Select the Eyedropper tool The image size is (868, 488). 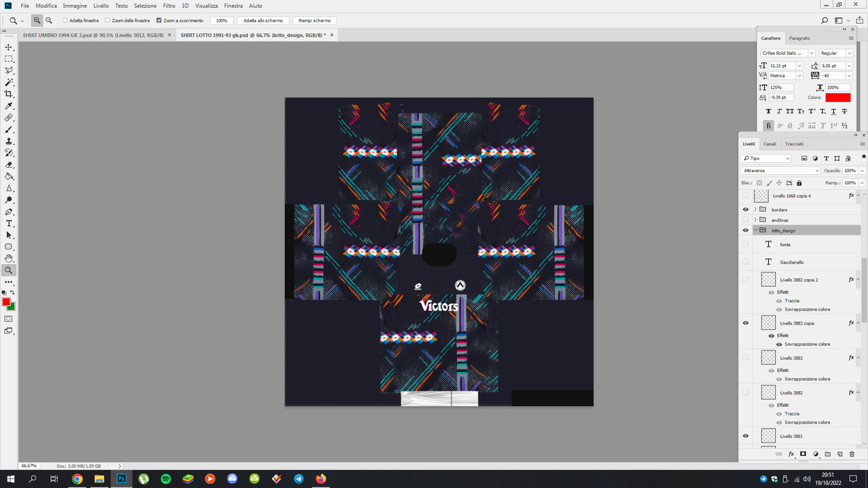click(9, 106)
